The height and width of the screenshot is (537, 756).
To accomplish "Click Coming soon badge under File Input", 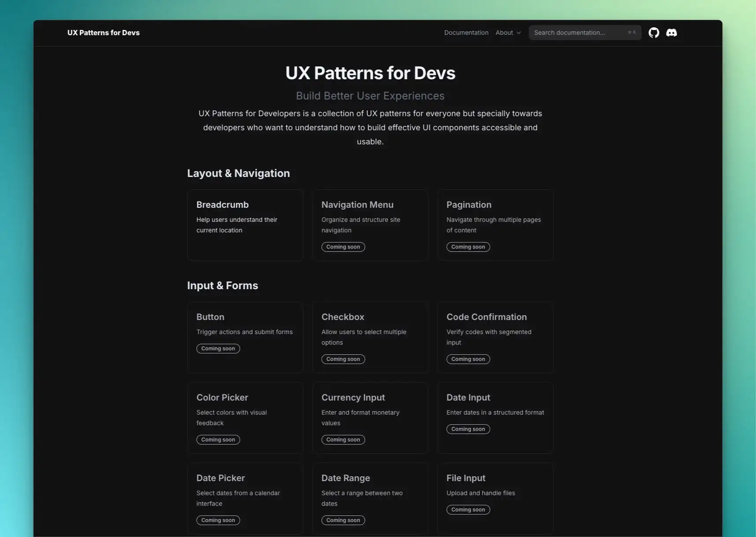I will click(x=468, y=510).
